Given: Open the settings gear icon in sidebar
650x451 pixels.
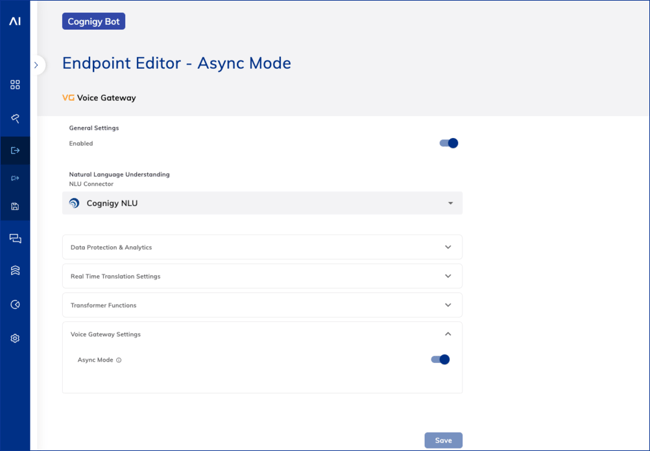Looking at the screenshot, I should [15, 338].
